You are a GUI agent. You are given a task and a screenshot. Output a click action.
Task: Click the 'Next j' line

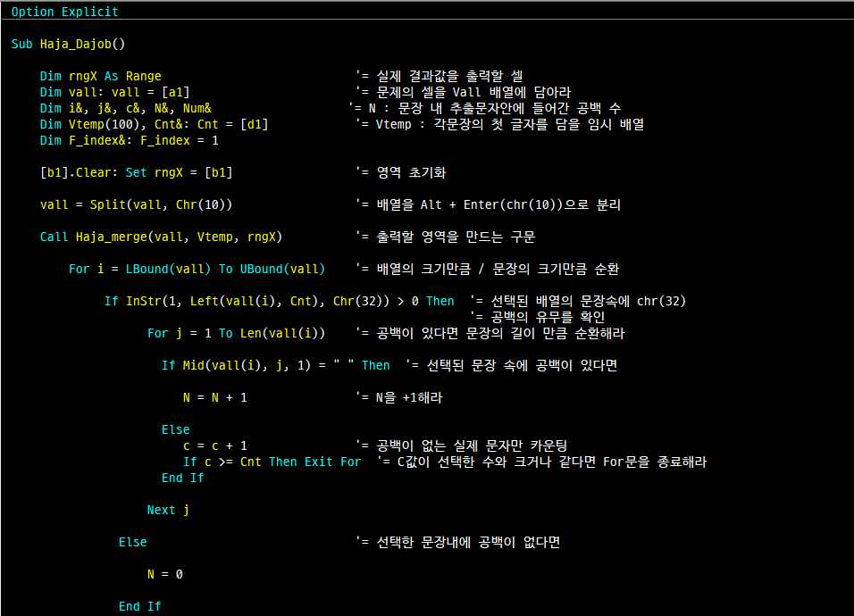(168, 510)
